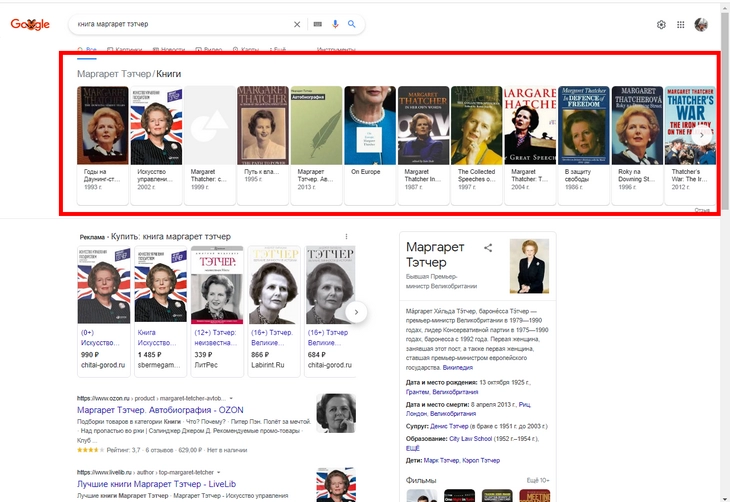Open the 866 ₽ Labirint.Ru ad
The height and width of the screenshot is (502, 730).
[x=274, y=311]
